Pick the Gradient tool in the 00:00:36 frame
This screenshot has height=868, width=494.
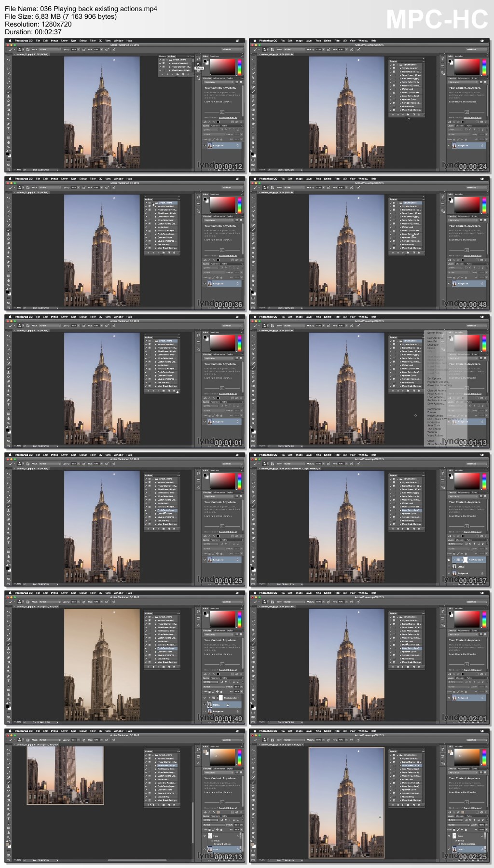point(9,248)
